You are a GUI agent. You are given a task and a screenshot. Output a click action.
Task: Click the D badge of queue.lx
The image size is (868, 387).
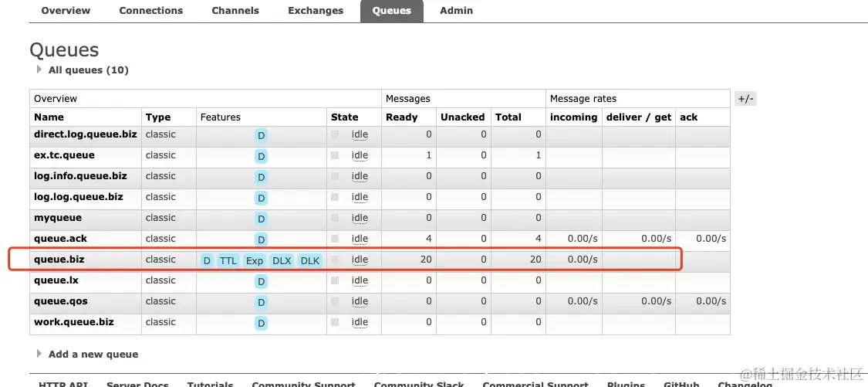262,281
